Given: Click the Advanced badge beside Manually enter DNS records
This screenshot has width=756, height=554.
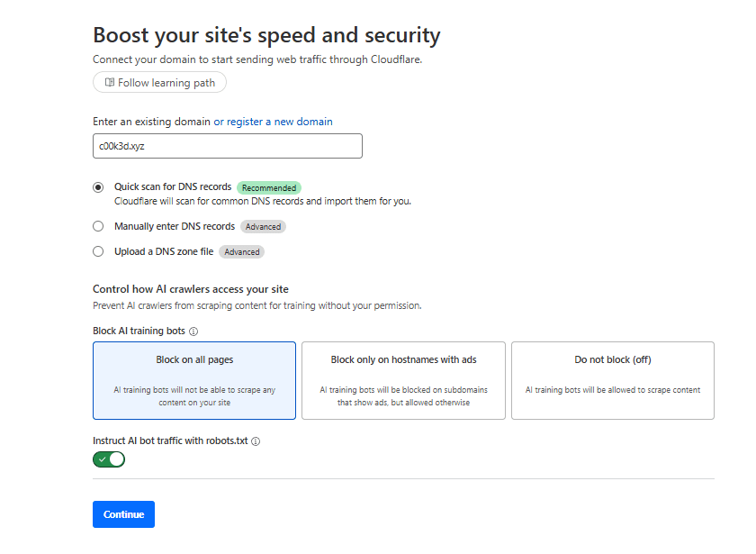Looking at the screenshot, I should (x=263, y=227).
